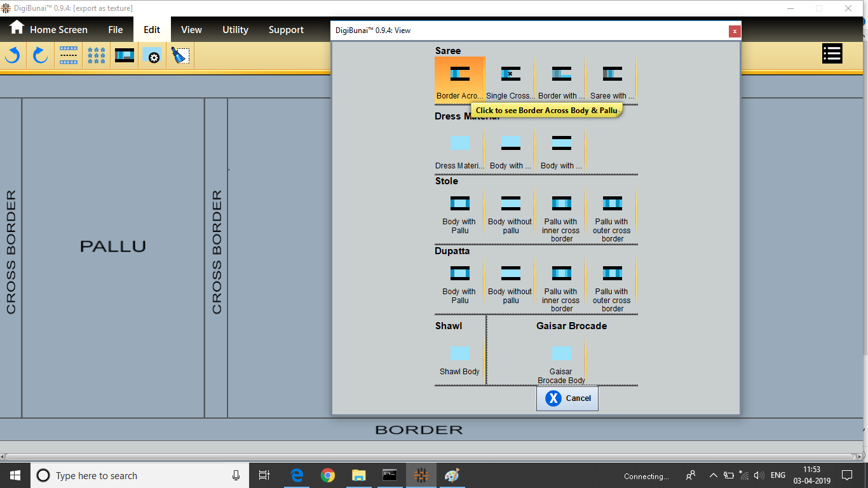This screenshot has height=488, width=868.
Task: Click the blue undo arrow in toolbar
Action: (12, 56)
